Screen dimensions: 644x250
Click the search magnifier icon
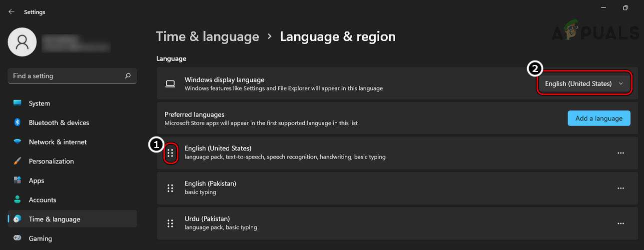pyautogui.click(x=128, y=76)
